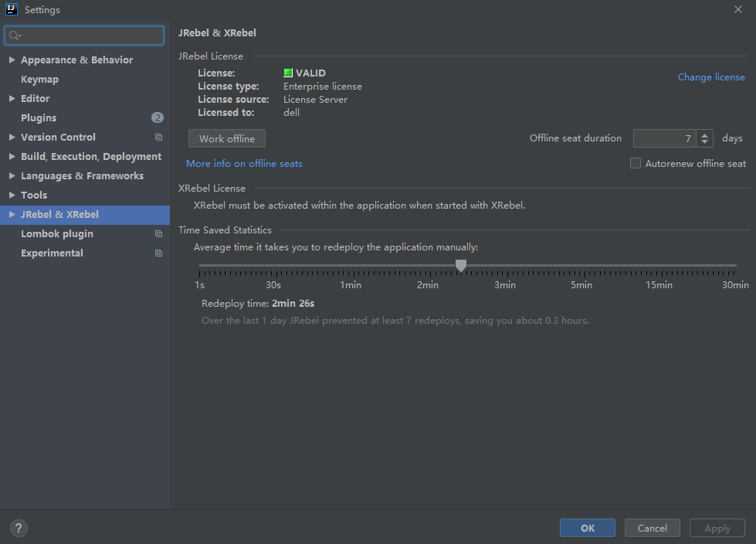
Task: Click the 'License Server' source value
Action: coord(315,100)
